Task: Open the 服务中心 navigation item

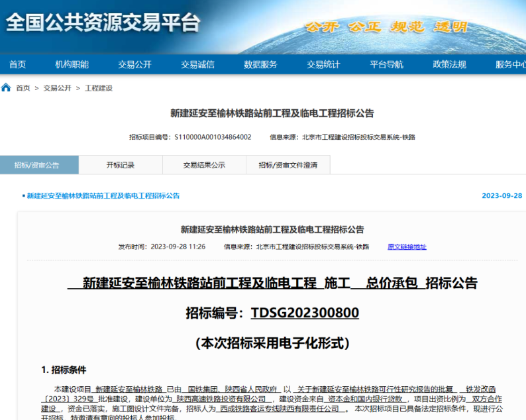Action: 510,64
